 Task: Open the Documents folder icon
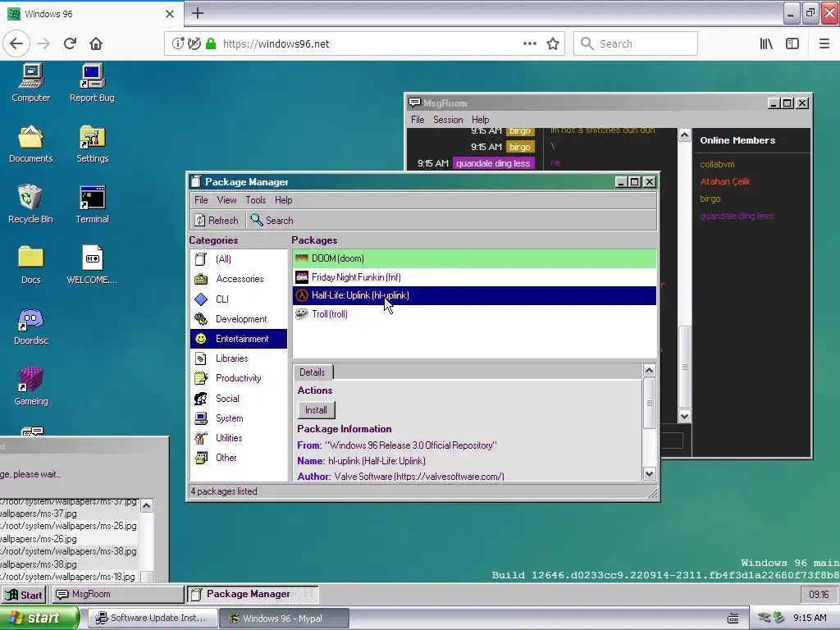tap(31, 144)
